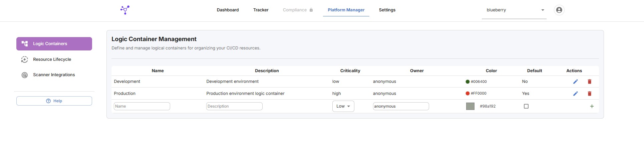The height and width of the screenshot is (143, 644).
Task: Select Logic Containers in sidebar
Action: [x=54, y=44]
